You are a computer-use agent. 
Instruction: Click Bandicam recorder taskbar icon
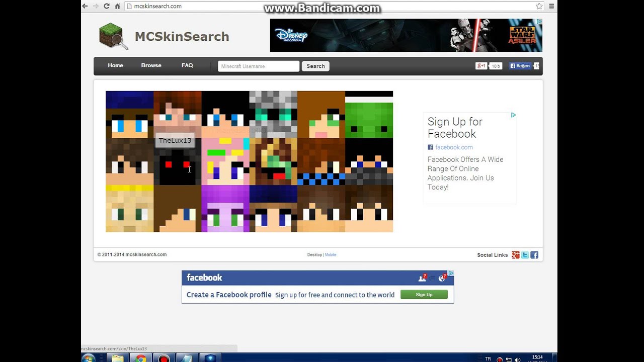[164, 358]
